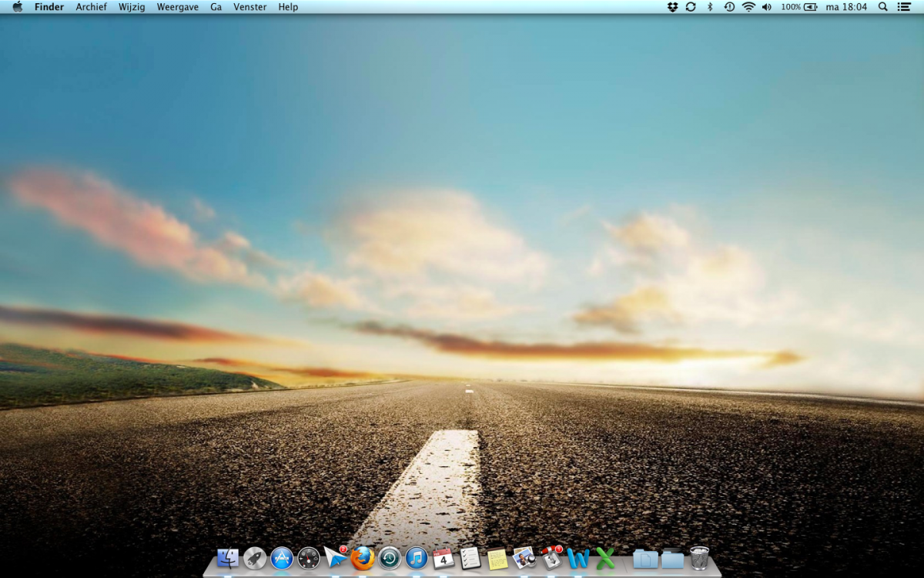The width and height of the screenshot is (924, 578).
Task: Open the Apple menu
Action: click(17, 7)
